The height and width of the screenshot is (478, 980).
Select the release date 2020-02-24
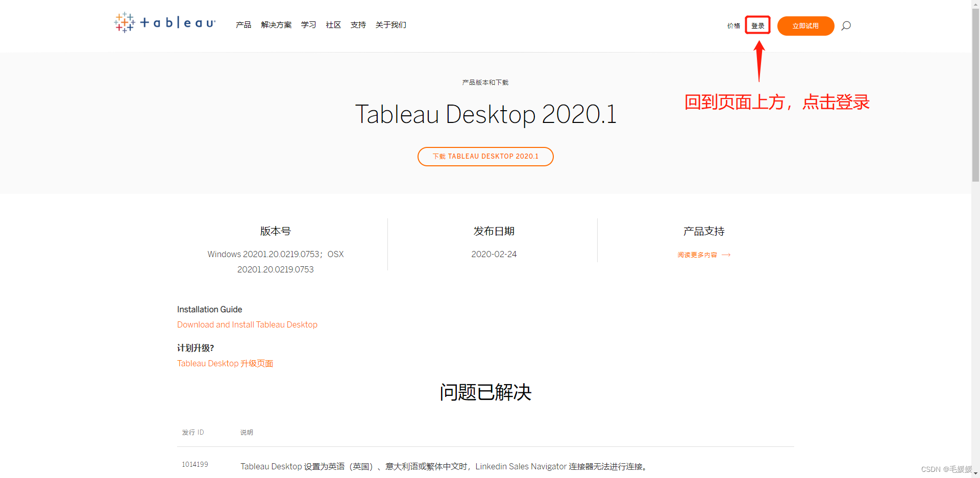coord(494,254)
